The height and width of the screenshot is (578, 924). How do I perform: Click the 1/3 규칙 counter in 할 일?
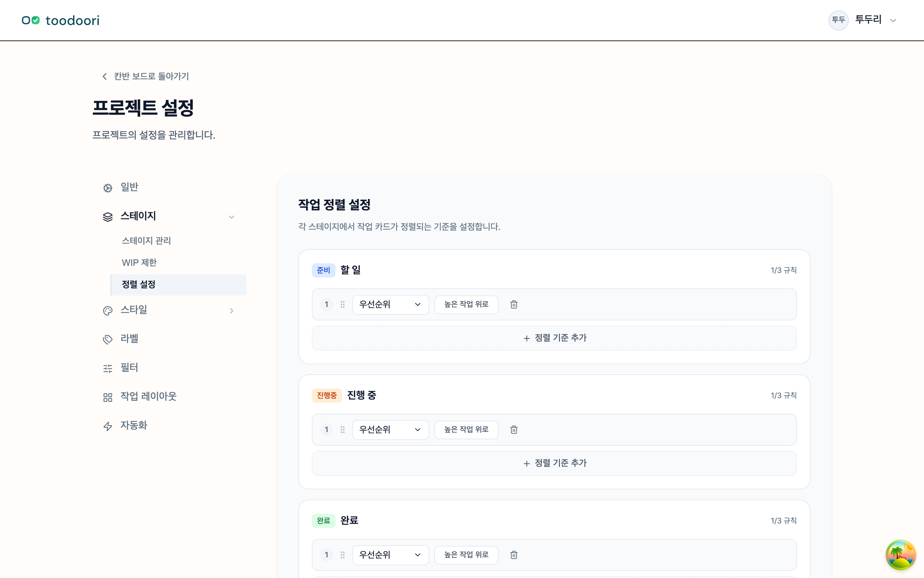click(x=783, y=270)
